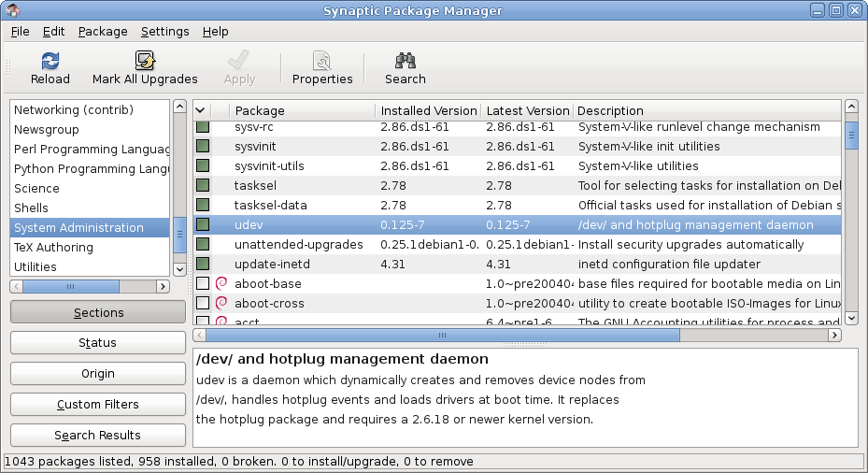This screenshot has height=473, width=868.
Task: Click the Reload toolbar icon
Action: (50, 61)
